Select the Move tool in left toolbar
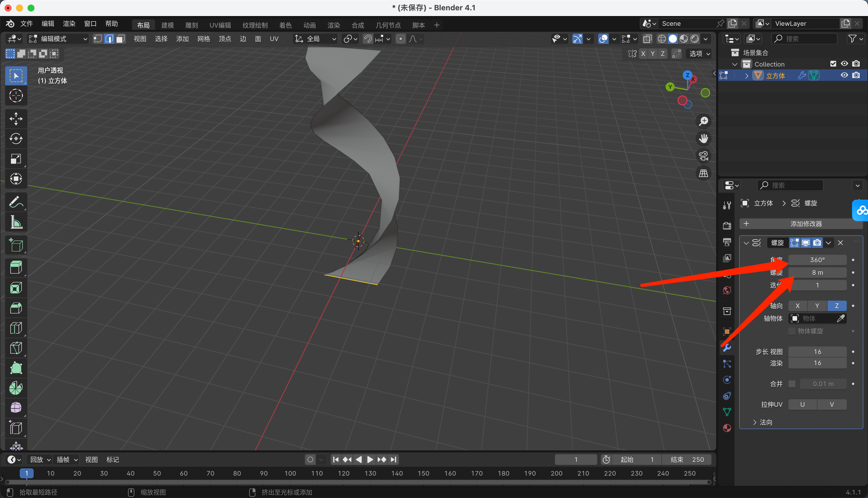Image resolution: width=868 pixels, height=498 pixels. [16, 119]
